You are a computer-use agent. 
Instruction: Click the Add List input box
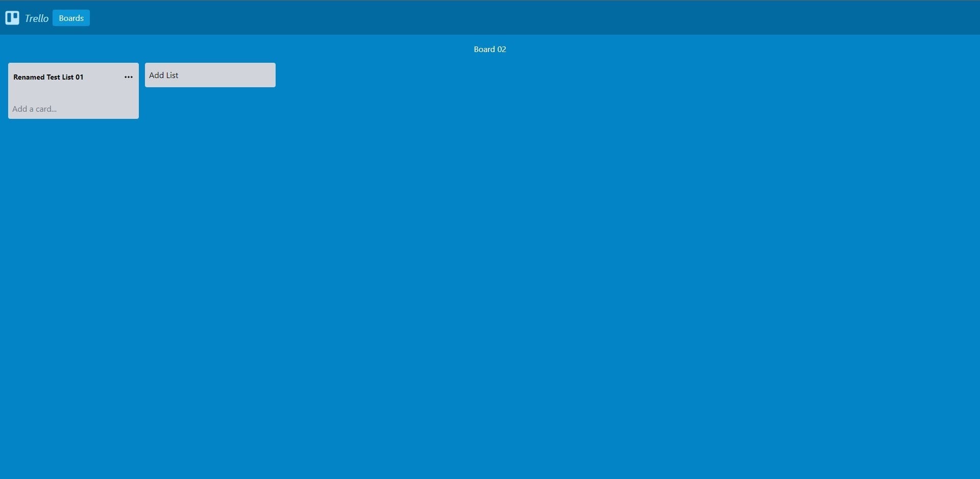[210, 75]
